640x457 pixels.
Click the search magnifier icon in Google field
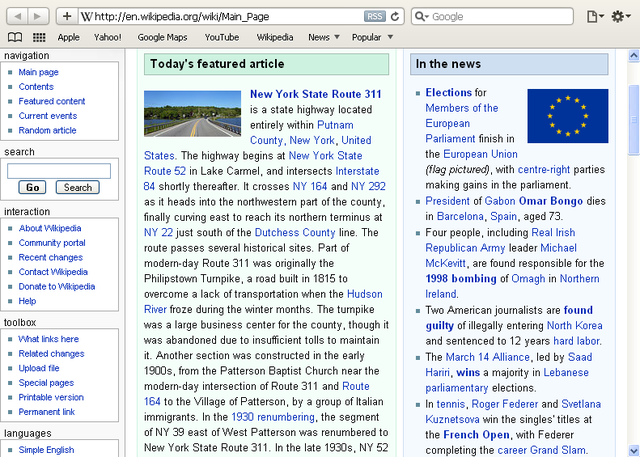point(421,16)
